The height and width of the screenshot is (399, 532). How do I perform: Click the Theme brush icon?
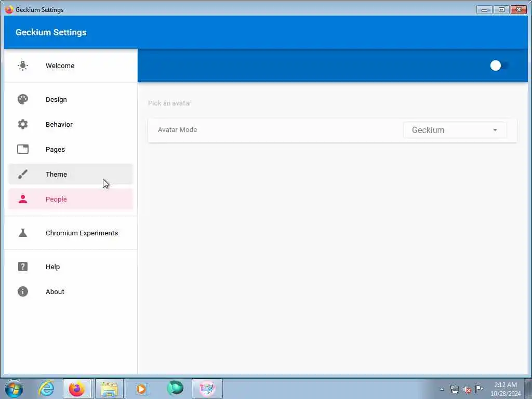pyautogui.click(x=23, y=174)
